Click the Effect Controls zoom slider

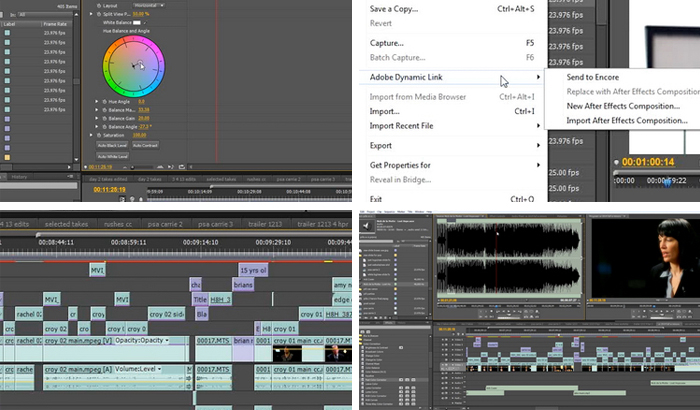(x=141, y=167)
